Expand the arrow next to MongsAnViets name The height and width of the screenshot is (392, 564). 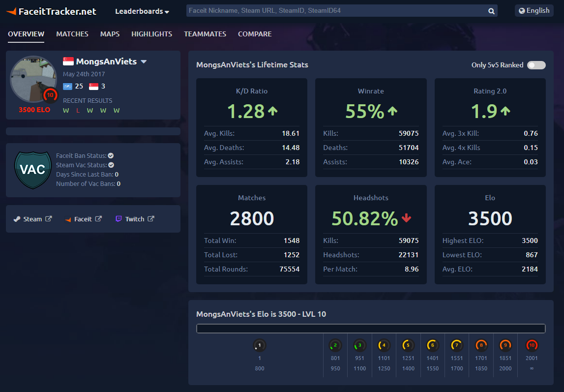(144, 62)
